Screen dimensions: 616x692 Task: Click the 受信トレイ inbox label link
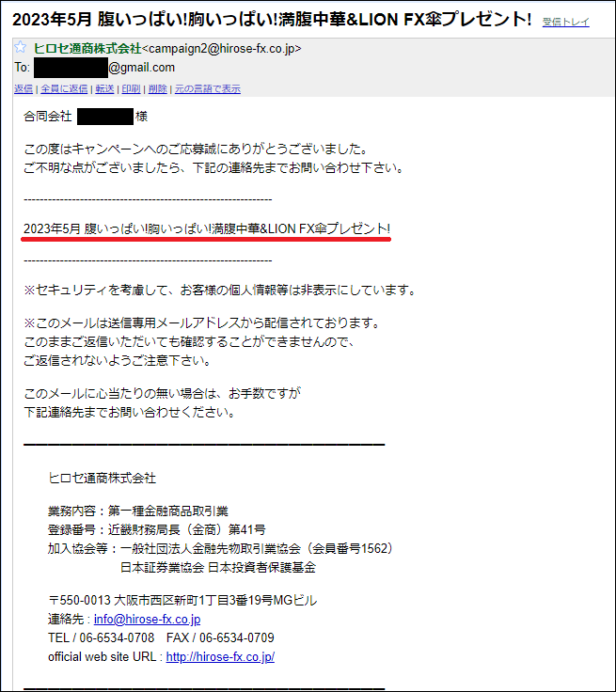[565, 22]
